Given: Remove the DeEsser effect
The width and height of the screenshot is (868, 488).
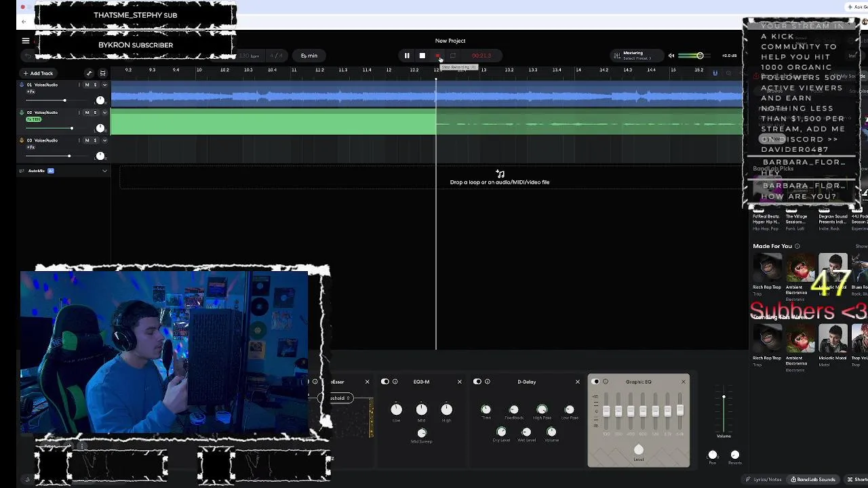Looking at the screenshot, I should tap(367, 382).
